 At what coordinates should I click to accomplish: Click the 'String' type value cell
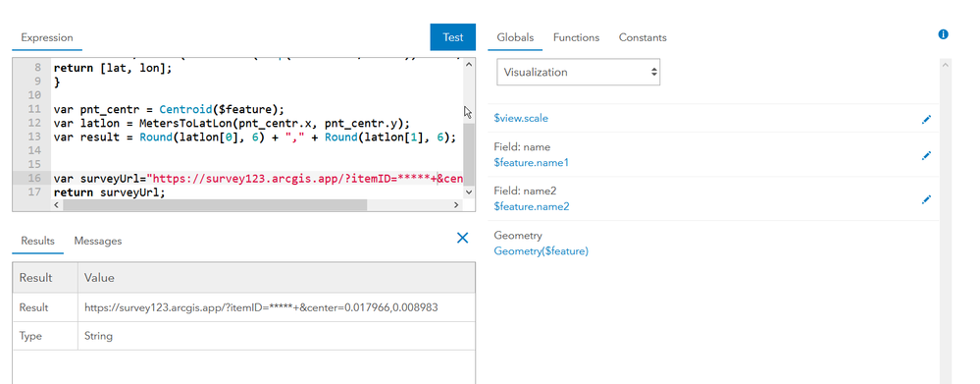click(x=276, y=336)
